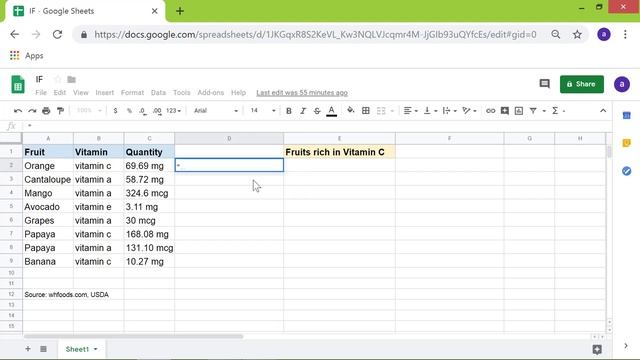The image size is (640, 360).
Task: Create a filter
Action: 533,111
